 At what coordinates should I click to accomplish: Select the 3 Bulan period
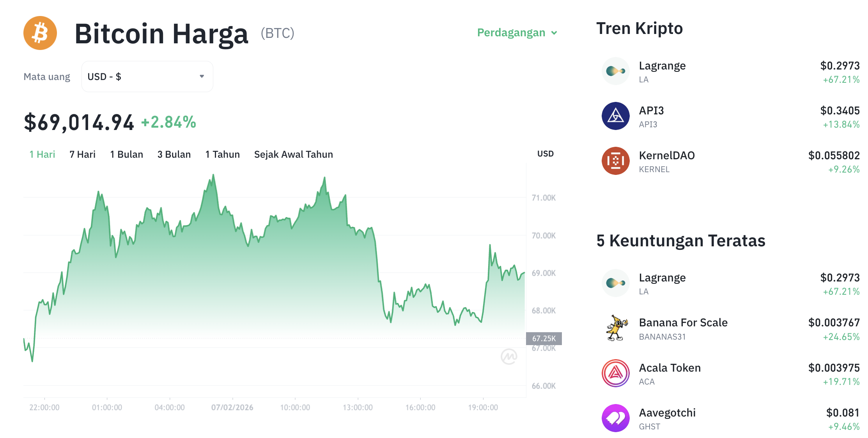(174, 154)
